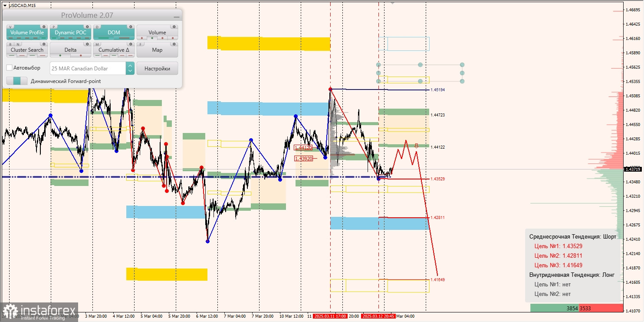Screen dimensions: 644x322
Task: Select Delta's red dot mode segment
Action: [81, 56]
